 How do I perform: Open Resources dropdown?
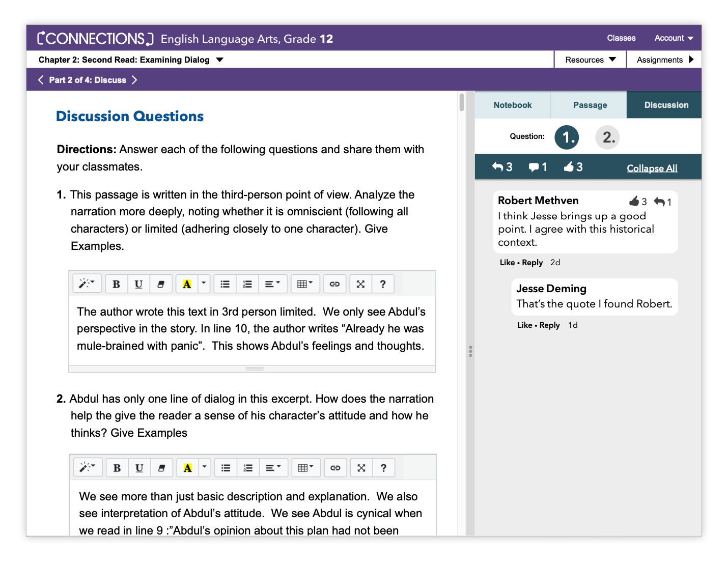click(591, 60)
